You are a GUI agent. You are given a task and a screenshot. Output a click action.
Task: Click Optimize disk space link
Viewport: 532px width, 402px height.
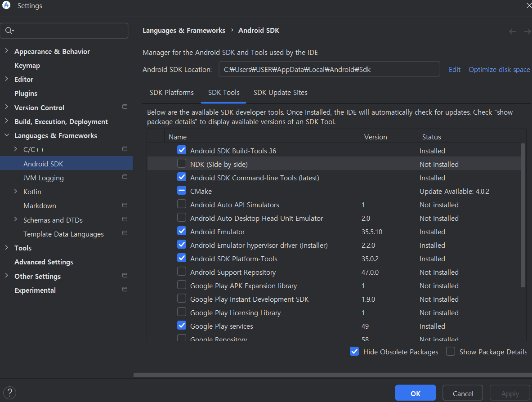click(499, 70)
